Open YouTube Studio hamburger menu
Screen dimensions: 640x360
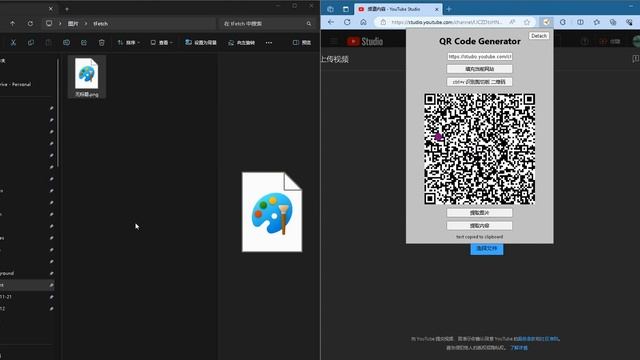tap(334, 41)
